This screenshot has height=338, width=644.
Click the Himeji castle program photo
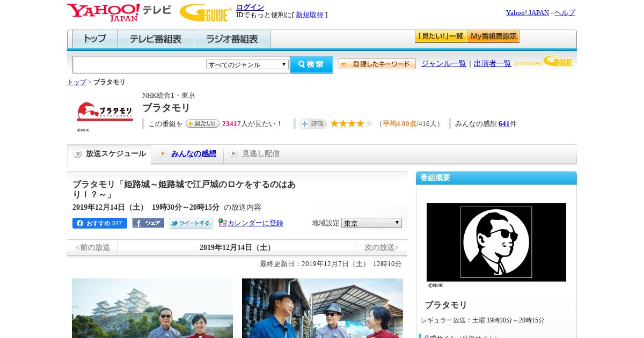[152, 308]
